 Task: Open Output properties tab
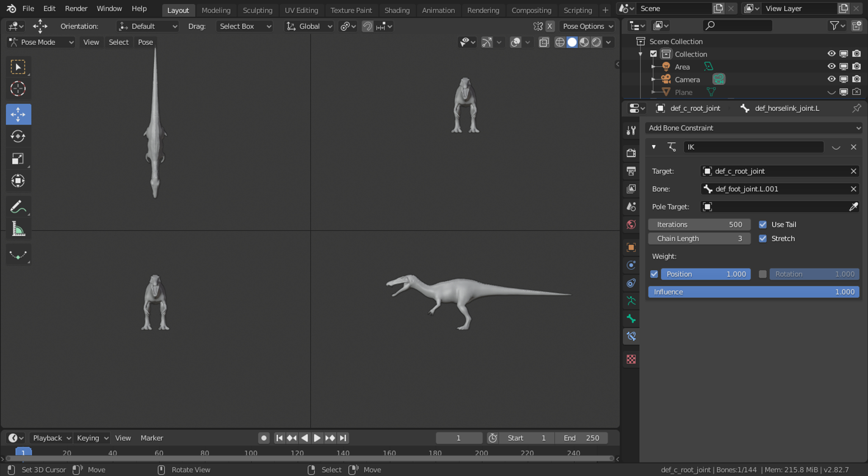631,171
